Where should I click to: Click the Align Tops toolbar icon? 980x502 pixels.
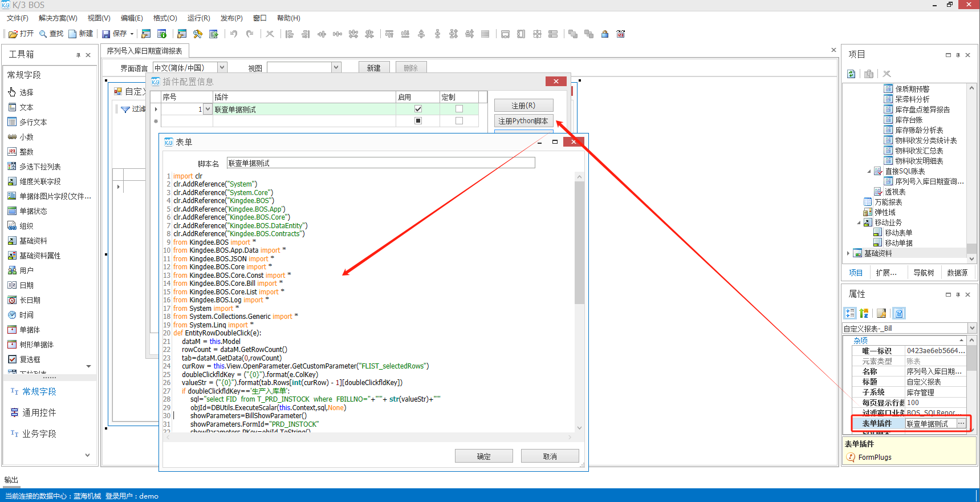[x=389, y=34]
